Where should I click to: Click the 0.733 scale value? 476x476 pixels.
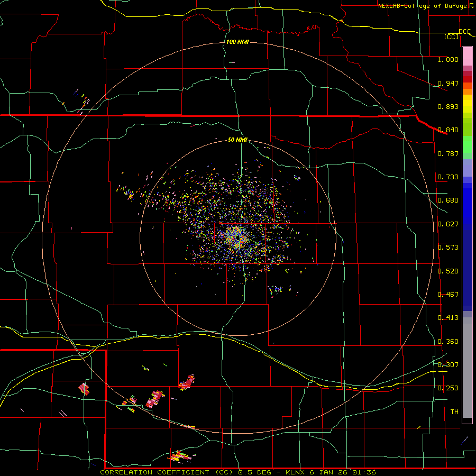tap(448, 177)
